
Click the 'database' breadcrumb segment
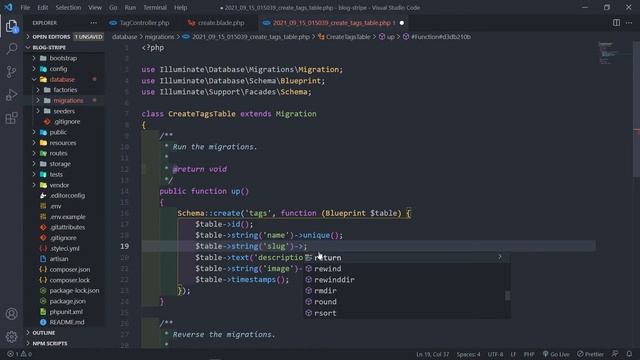click(x=124, y=37)
